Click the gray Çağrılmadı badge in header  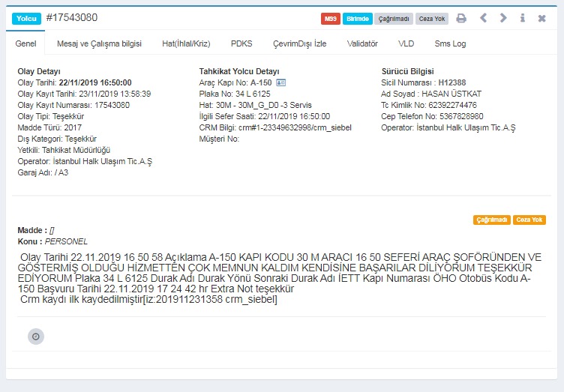(394, 19)
